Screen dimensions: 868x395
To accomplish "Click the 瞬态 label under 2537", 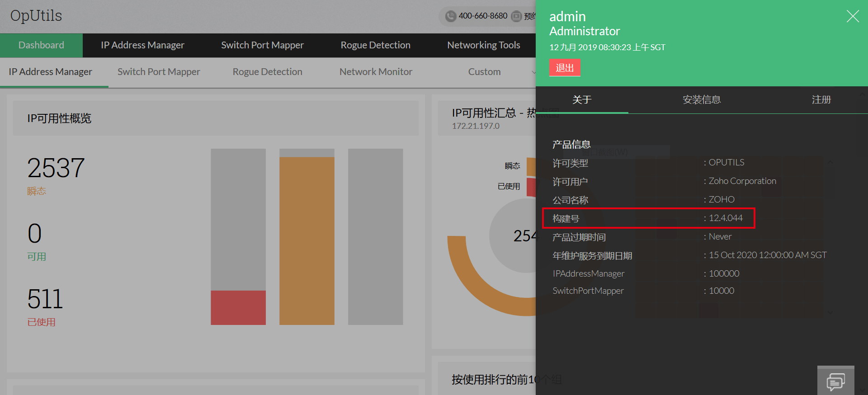I will tap(37, 191).
